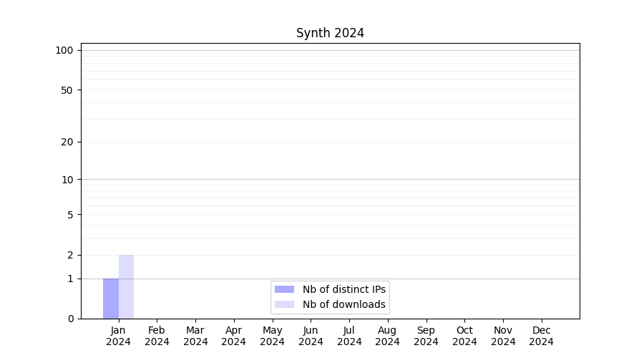644x358 pixels.
Task: Click the light blue downloads bar for January
Action: (126, 286)
